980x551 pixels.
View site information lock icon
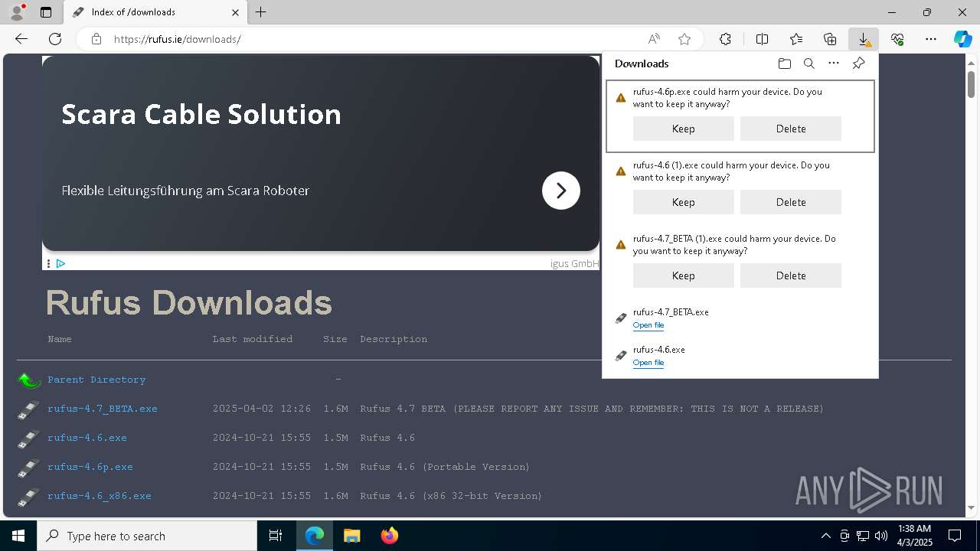[x=96, y=39]
